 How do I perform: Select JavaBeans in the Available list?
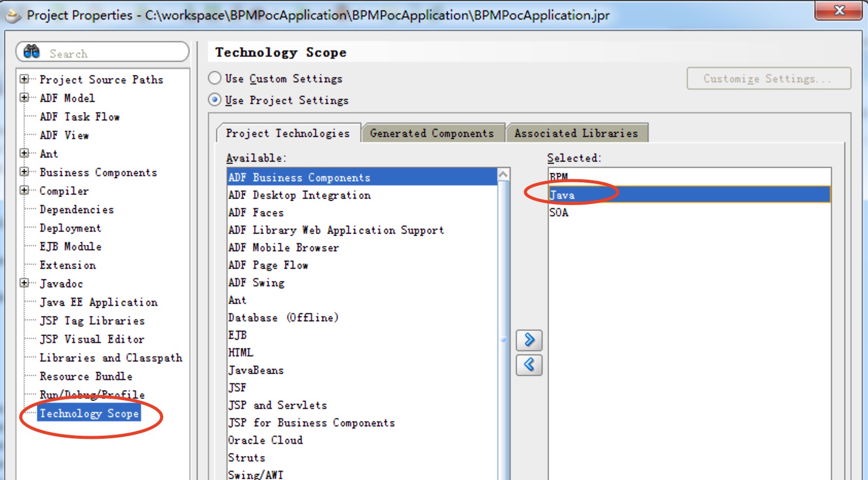tap(362, 370)
